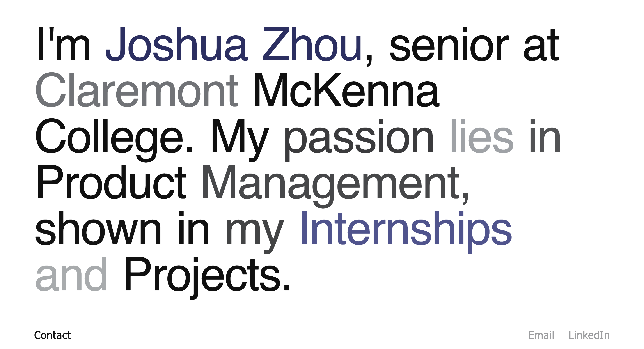Click capitalized My before passion
644x349 pixels.
[240, 137]
